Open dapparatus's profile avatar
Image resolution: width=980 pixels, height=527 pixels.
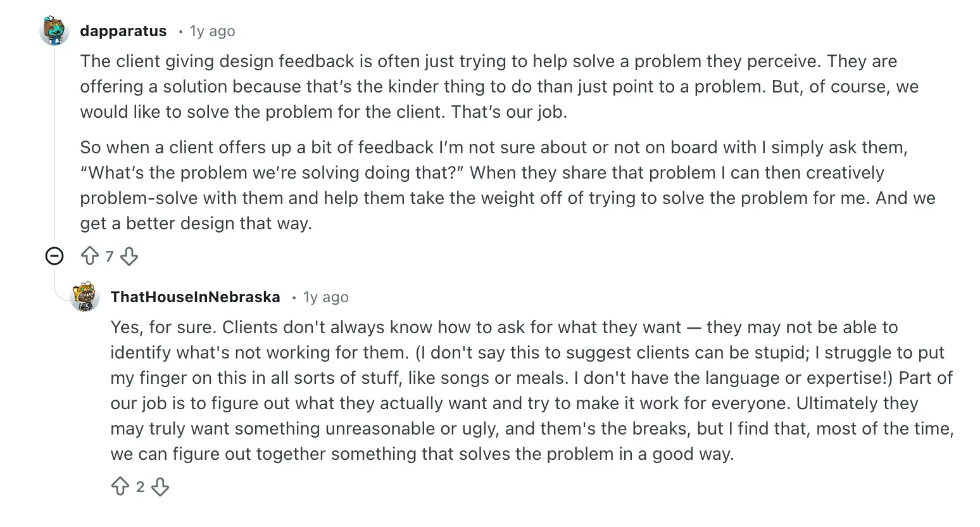[x=54, y=30]
